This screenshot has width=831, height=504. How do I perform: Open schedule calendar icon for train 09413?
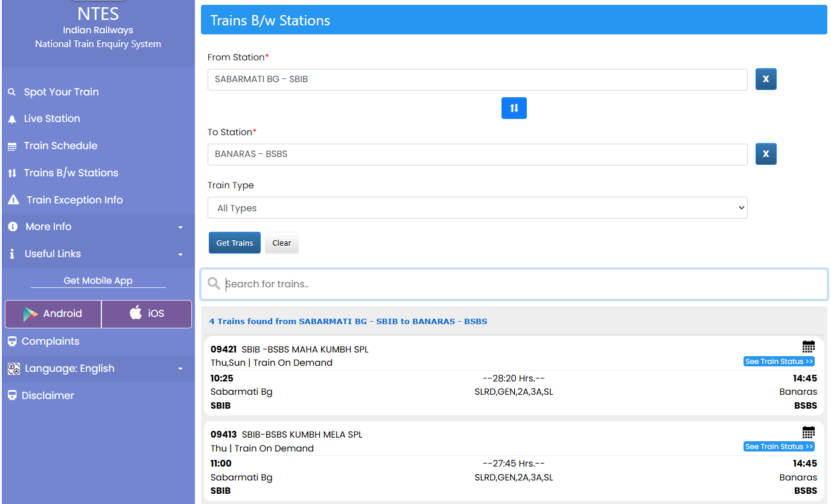click(809, 433)
